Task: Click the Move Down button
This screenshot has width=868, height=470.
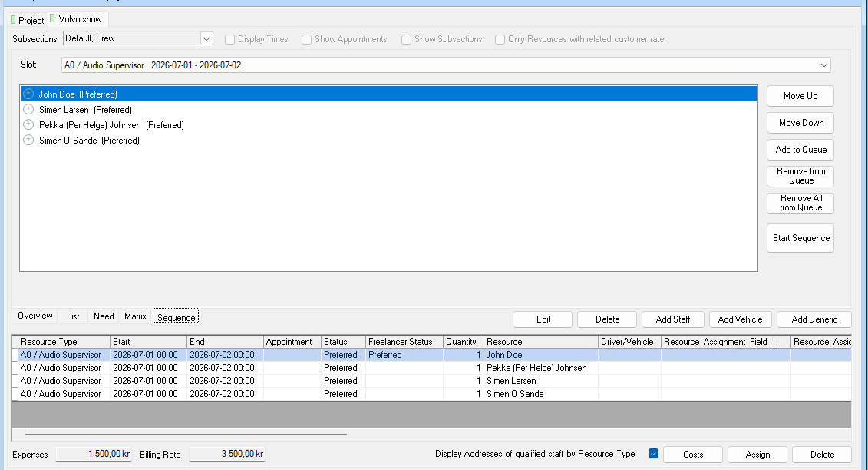Action: click(x=800, y=123)
